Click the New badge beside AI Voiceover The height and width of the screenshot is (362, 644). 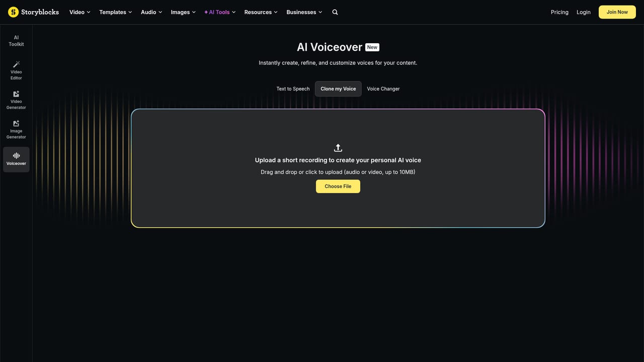(372, 47)
